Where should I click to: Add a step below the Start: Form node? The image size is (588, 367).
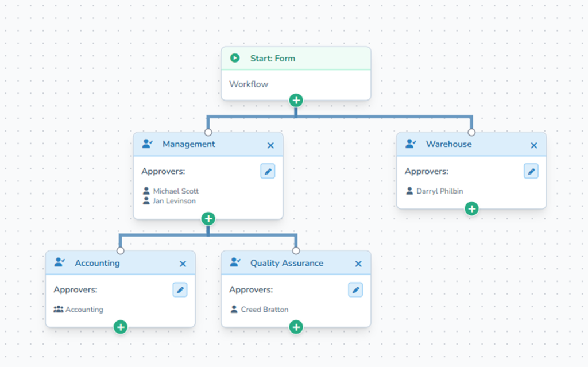pos(296,100)
